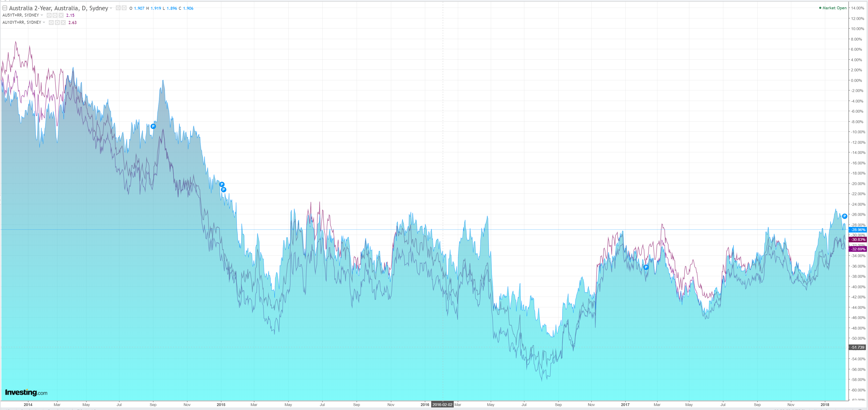868x410 pixels.
Task: Remove the AU5YT=RR comparison series
Action: (61, 15)
